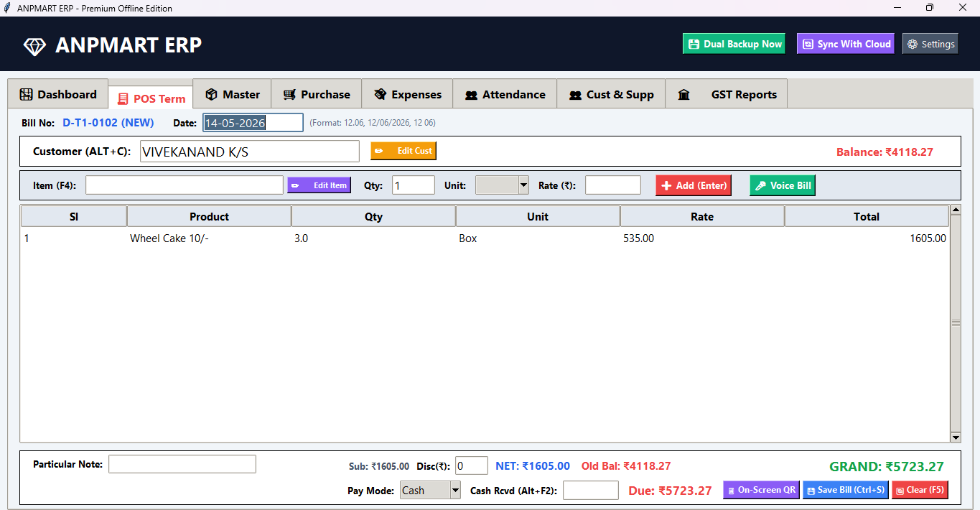Open the Cust & Supp tab

pyautogui.click(x=611, y=94)
